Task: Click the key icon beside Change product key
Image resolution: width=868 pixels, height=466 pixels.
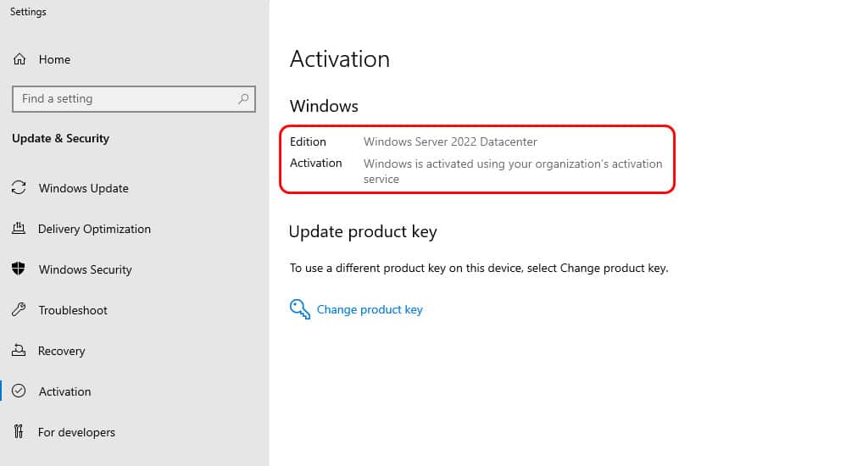Action: pos(299,309)
